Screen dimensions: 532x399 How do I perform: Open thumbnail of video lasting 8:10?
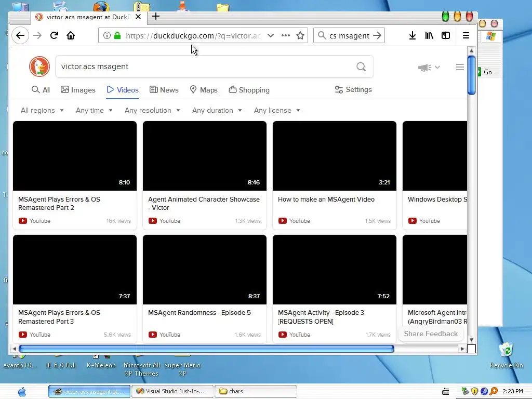click(75, 156)
